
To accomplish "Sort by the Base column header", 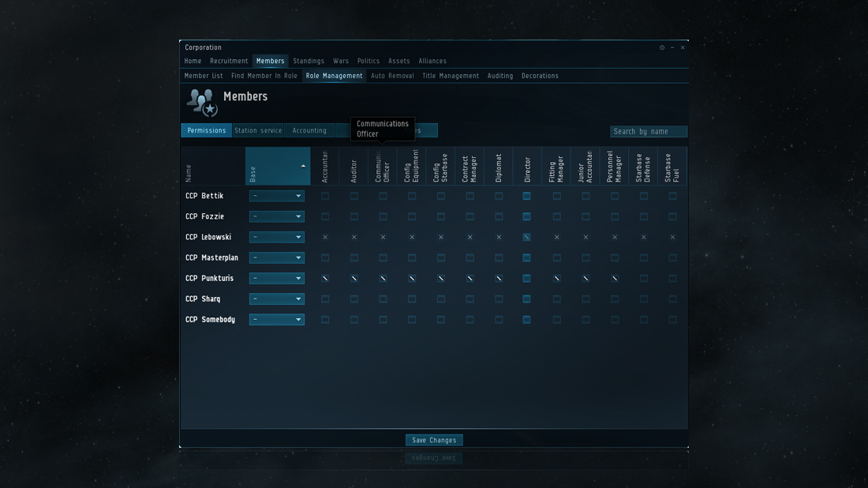I will tap(278, 166).
